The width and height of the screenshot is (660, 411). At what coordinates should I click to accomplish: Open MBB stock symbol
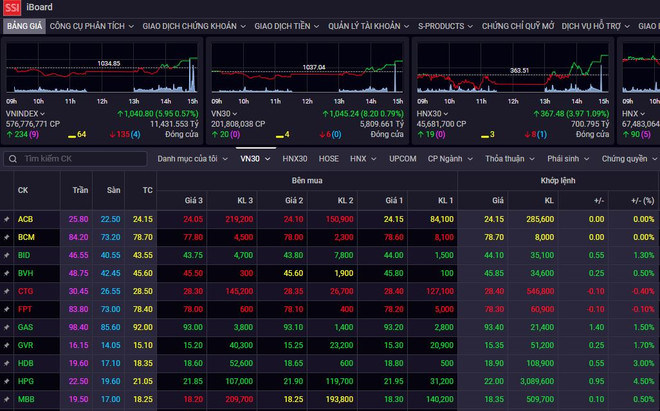(x=26, y=399)
